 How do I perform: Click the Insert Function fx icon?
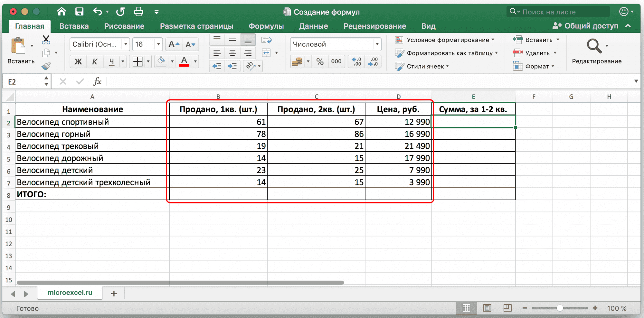97,82
